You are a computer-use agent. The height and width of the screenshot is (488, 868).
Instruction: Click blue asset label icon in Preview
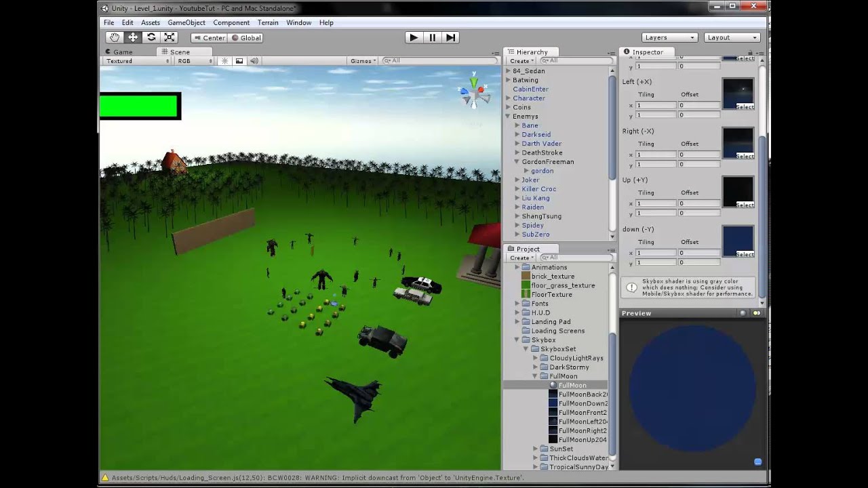[757, 462]
